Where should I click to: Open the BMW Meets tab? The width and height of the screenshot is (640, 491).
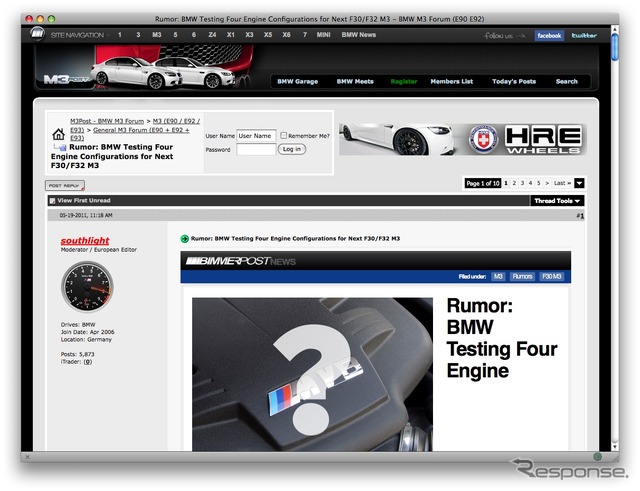coord(355,82)
